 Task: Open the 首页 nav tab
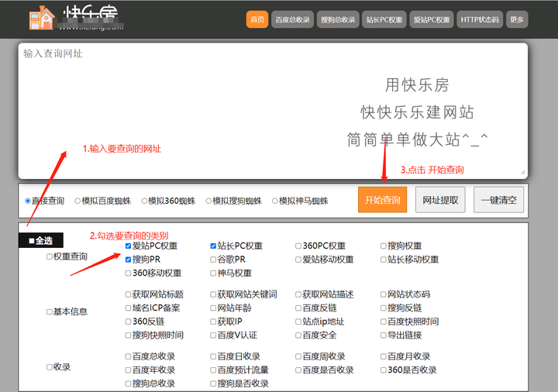pyautogui.click(x=257, y=19)
